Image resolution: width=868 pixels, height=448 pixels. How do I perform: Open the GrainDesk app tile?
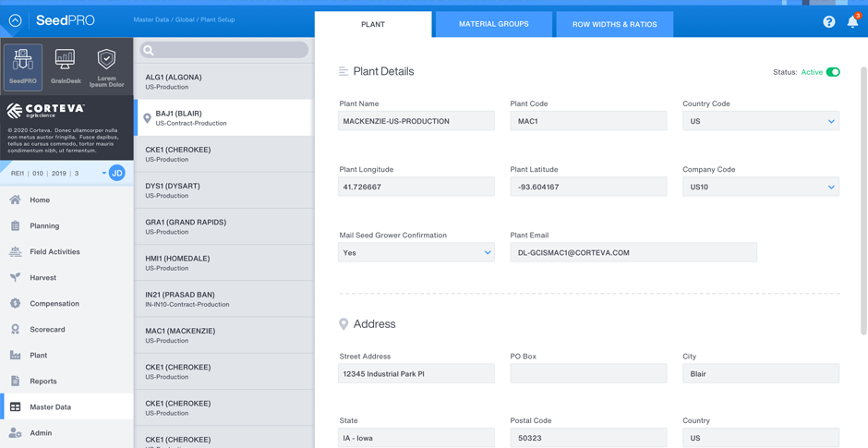[x=66, y=67]
